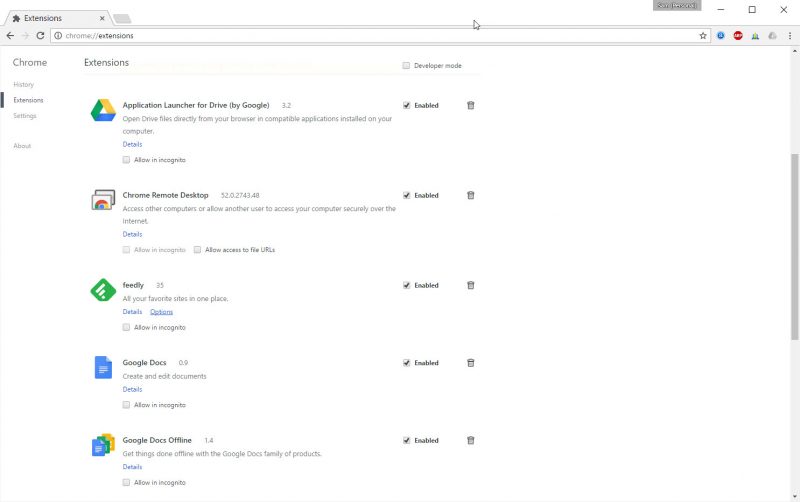Image resolution: width=800 pixels, height=502 pixels.
Task: Open About in the sidebar
Action: 22,146
